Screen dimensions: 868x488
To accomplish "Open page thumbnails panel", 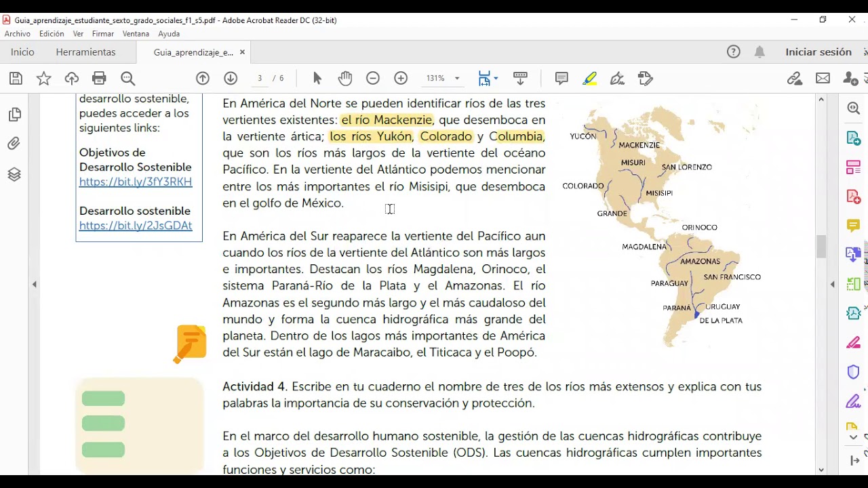I will [x=14, y=115].
